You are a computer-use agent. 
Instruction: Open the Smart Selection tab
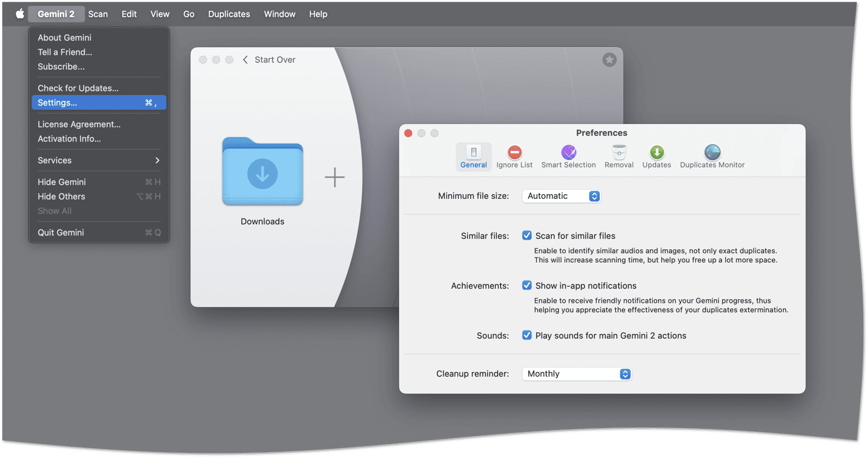pos(568,157)
